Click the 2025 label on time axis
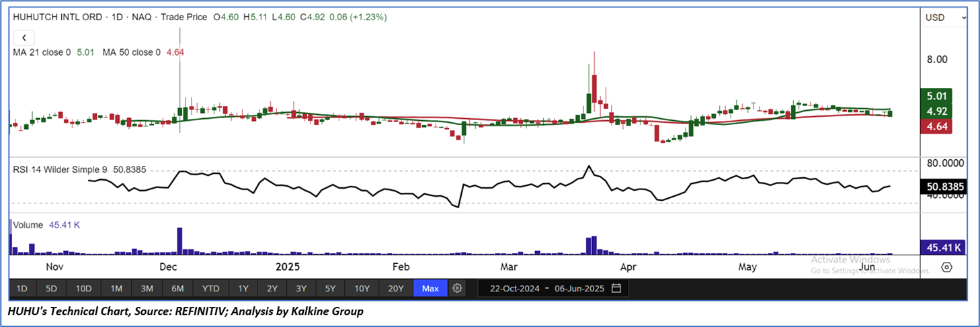 point(287,267)
